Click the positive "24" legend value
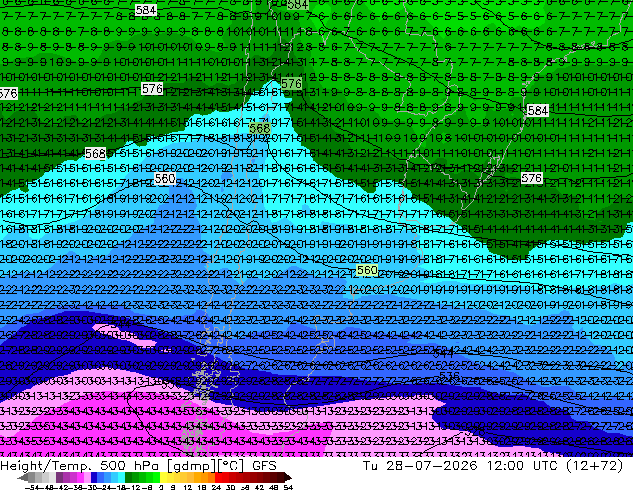 216,487
